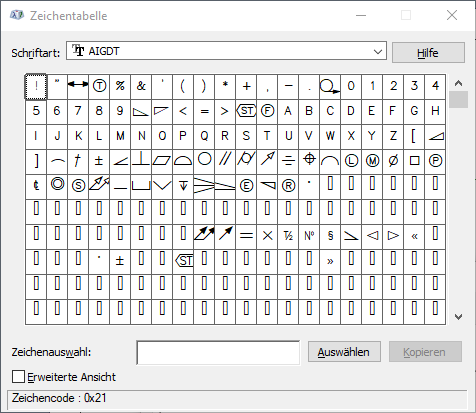Select the digit 7 cell

pos(78,111)
